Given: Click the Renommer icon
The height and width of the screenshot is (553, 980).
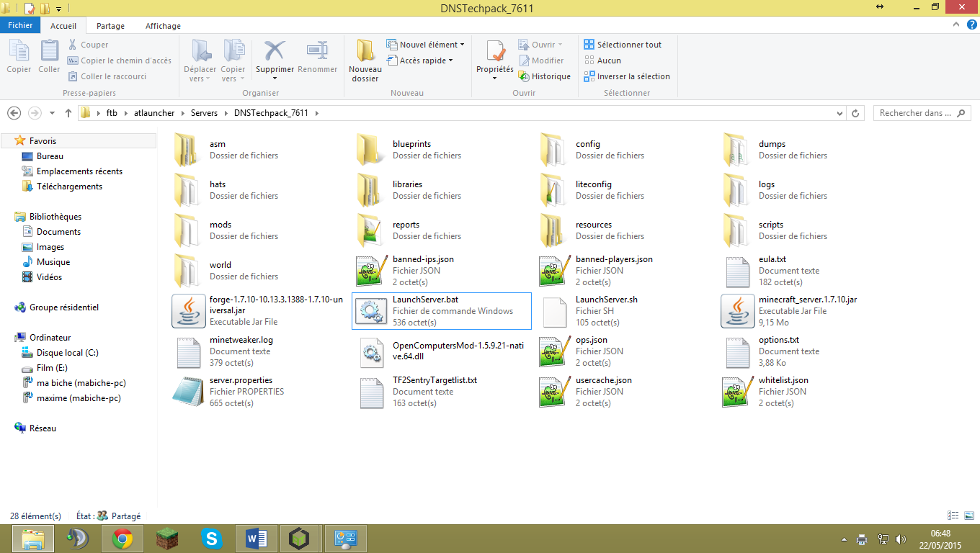Looking at the screenshot, I should tap(317, 51).
